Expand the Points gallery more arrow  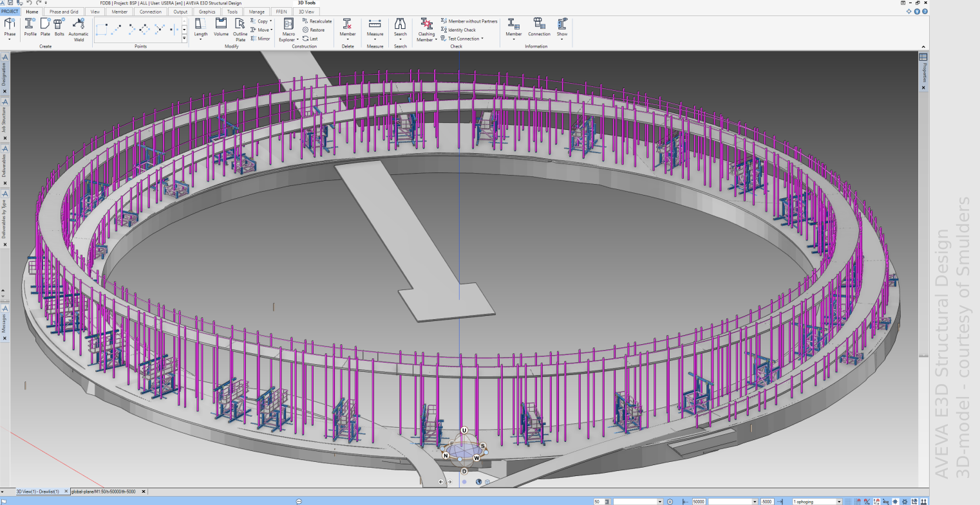(185, 39)
